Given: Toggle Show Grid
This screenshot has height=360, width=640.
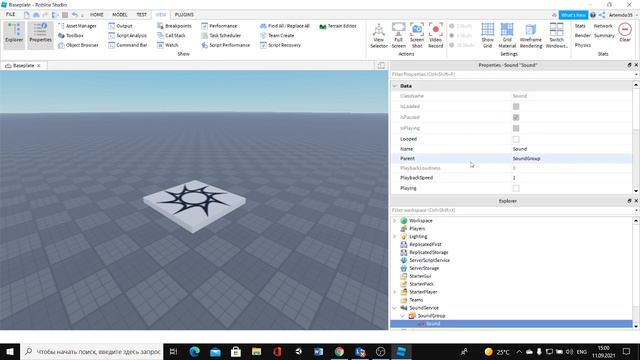Looking at the screenshot, I should (487, 36).
